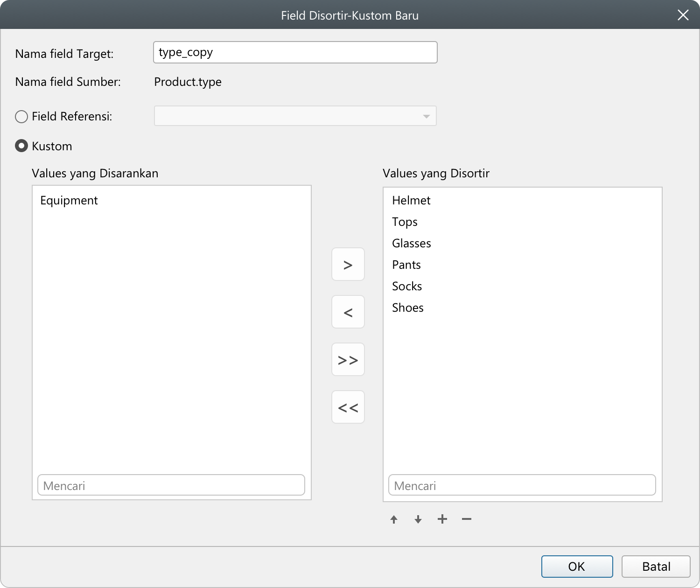Image resolution: width=700 pixels, height=588 pixels.
Task: Select the Field Referensi radio button
Action: pos(21,117)
